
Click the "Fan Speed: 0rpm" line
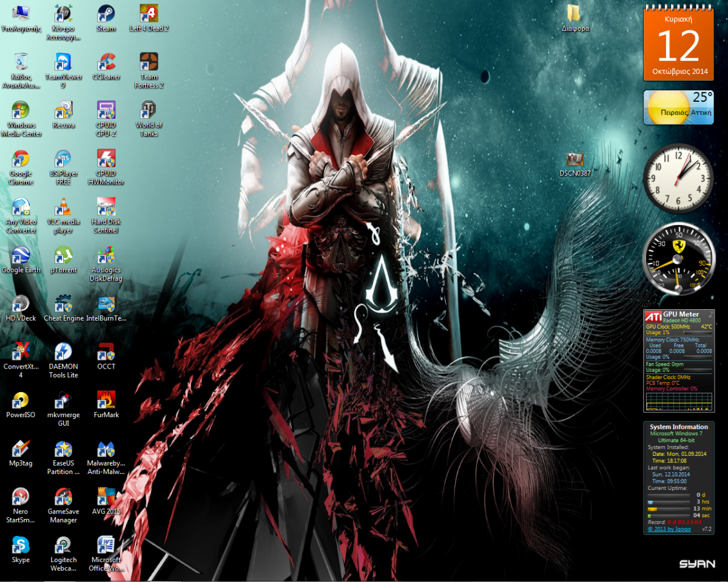coord(665,364)
